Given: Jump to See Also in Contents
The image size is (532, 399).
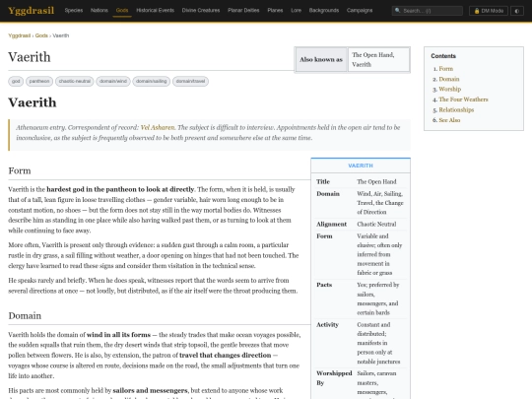Looking at the screenshot, I should 449,120.
